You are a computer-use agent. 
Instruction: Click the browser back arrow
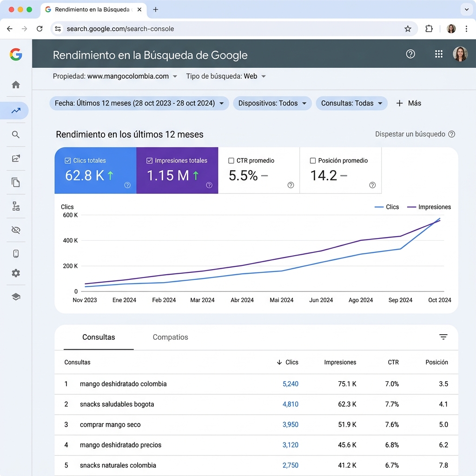[x=10, y=28]
